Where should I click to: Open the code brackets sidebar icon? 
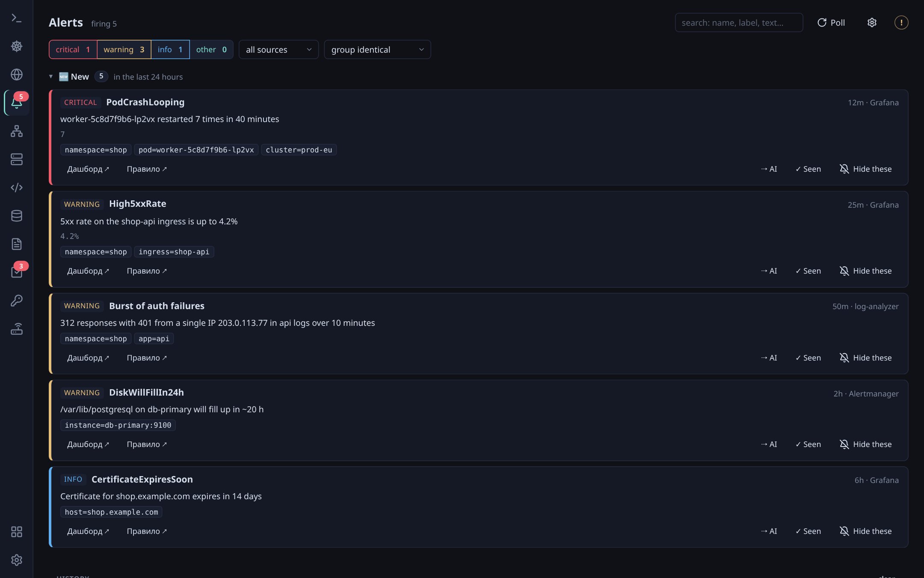[x=16, y=188]
